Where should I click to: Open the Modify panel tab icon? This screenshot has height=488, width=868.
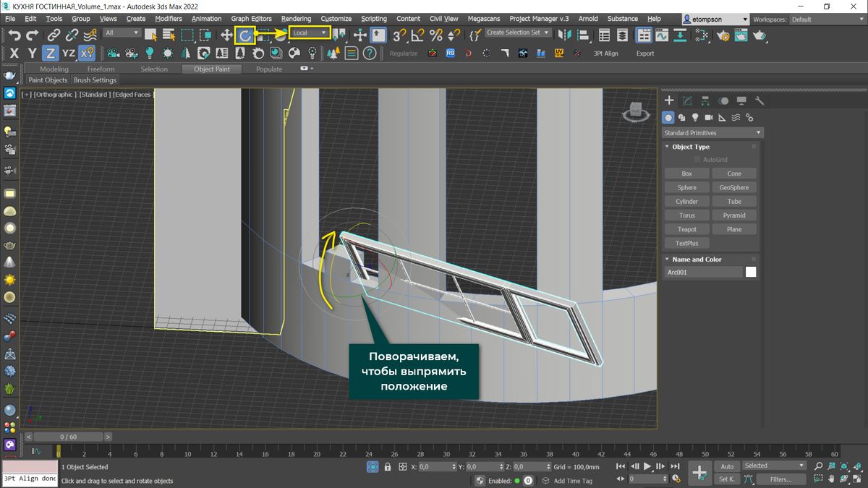(687, 100)
